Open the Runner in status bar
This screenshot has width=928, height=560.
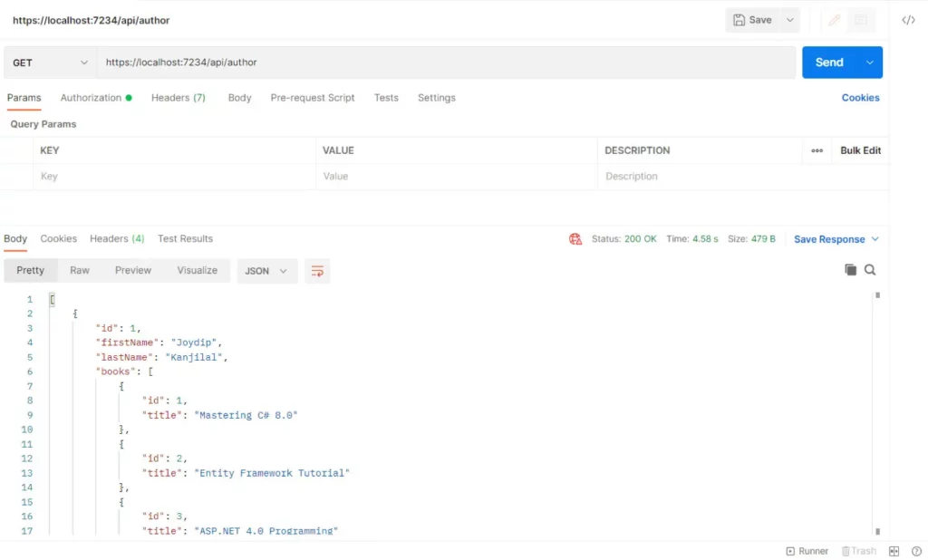(x=807, y=551)
